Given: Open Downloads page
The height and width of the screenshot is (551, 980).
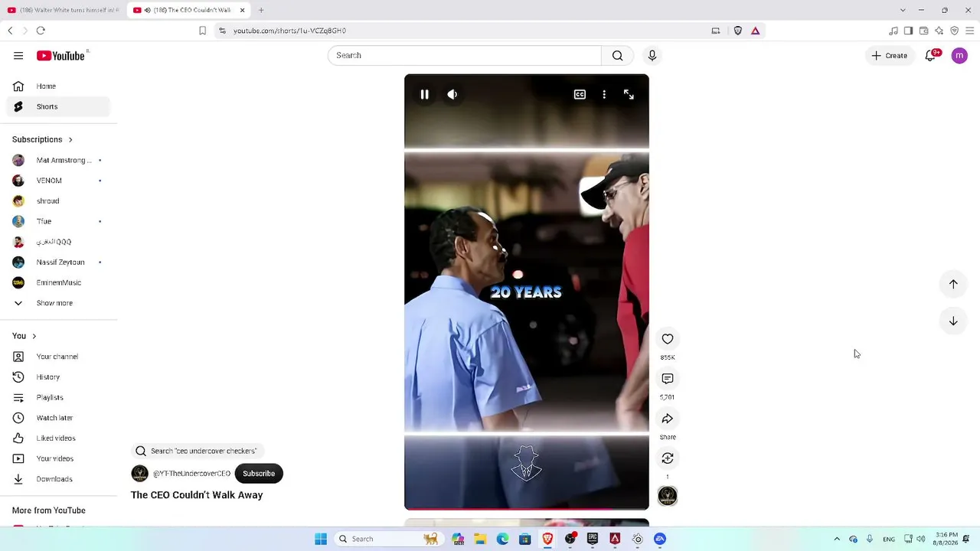Looking at the screenshot, I should [x=58, y=479].
